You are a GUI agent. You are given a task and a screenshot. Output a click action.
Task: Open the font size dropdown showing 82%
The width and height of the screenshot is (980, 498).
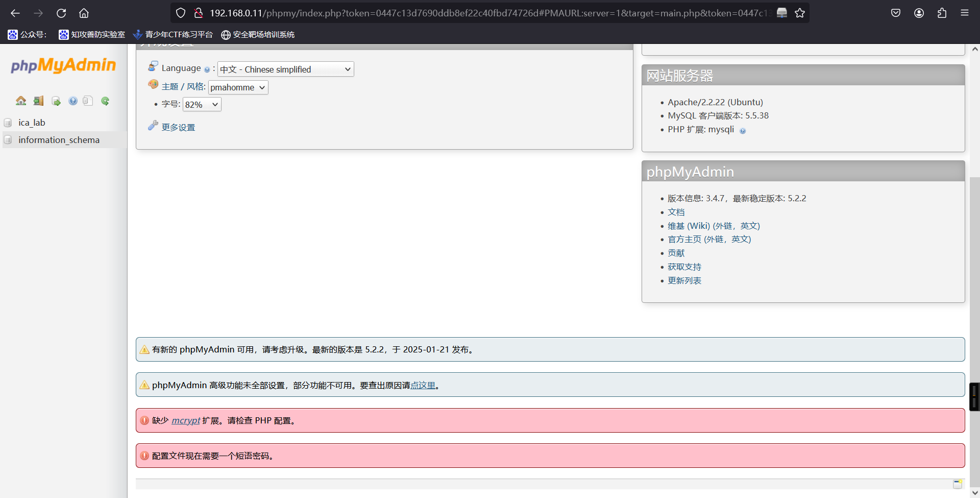click(202, 105)
